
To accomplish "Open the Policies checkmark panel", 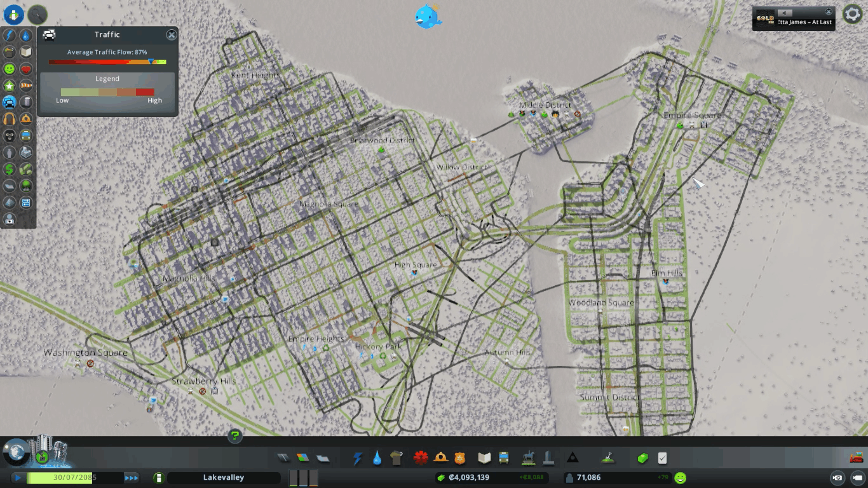I will (x=662, y=457).
